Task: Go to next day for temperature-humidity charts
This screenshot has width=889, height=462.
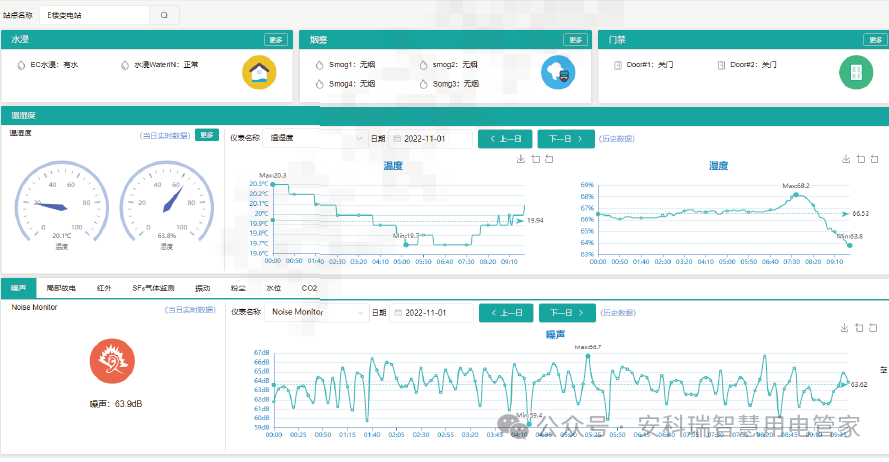Action: coord(566,139)
